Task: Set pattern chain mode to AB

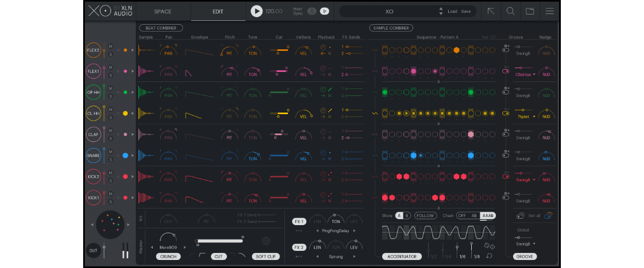Action: (474, 215)
